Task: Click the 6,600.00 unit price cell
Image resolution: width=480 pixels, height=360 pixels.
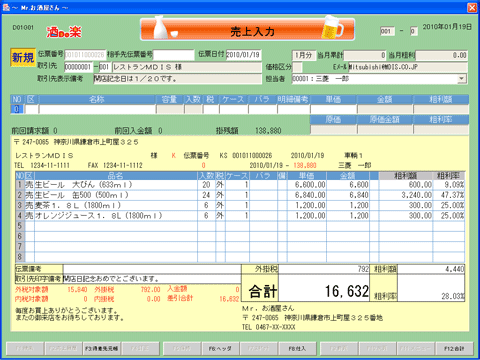Action: pyautogui.click(x=306, y=185)
